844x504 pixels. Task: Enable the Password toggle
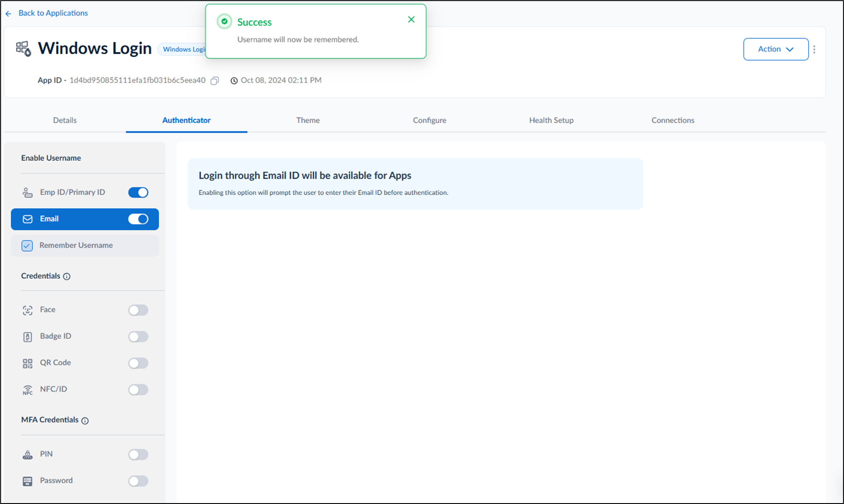(x=138, y=481)
